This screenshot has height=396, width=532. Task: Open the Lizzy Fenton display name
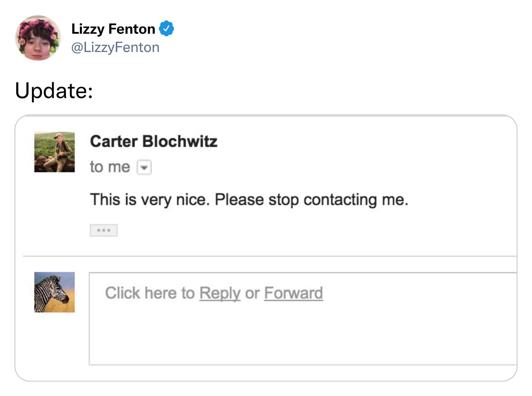113,29
